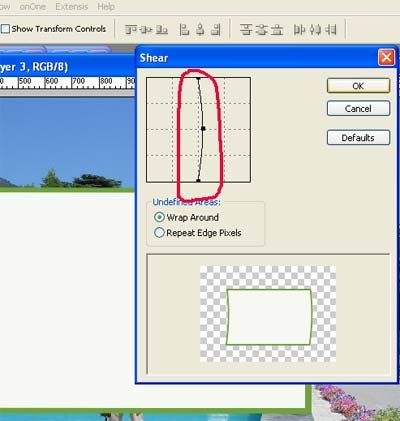The height and width of the screenshot is (421, 400).
Task: Click the Distribute Right Edges icon
Action: 331,30
